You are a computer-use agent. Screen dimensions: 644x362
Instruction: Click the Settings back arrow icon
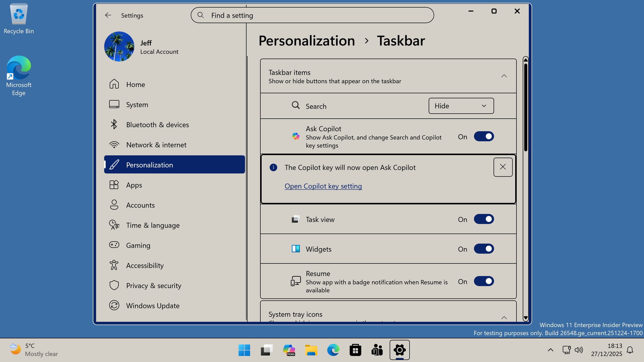(108, 15)
